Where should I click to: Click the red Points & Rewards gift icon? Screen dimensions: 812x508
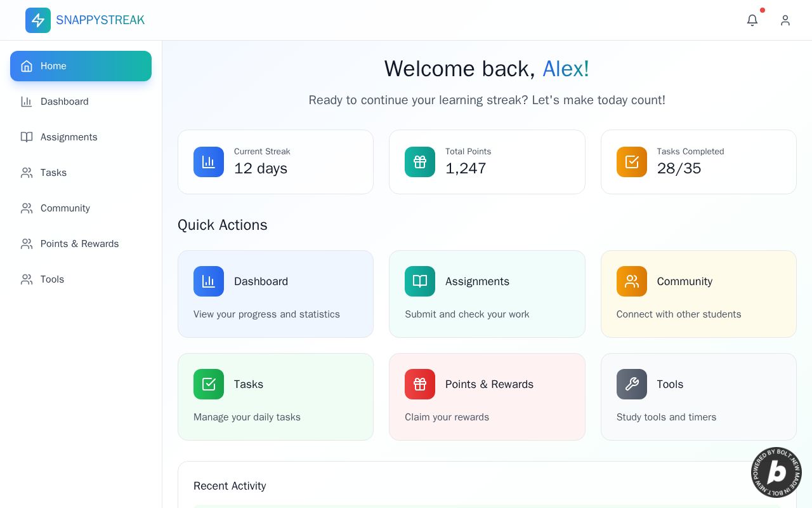[420, 384]
